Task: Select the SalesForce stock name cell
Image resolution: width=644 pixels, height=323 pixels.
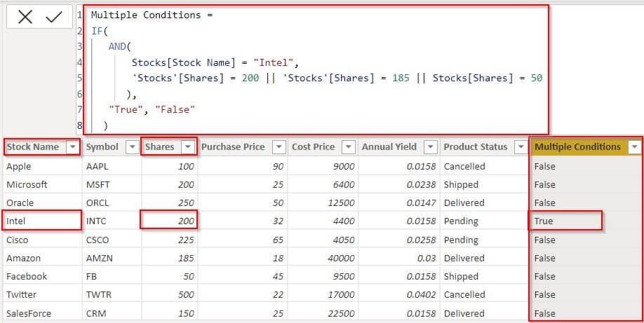Action: coord(42,313)
